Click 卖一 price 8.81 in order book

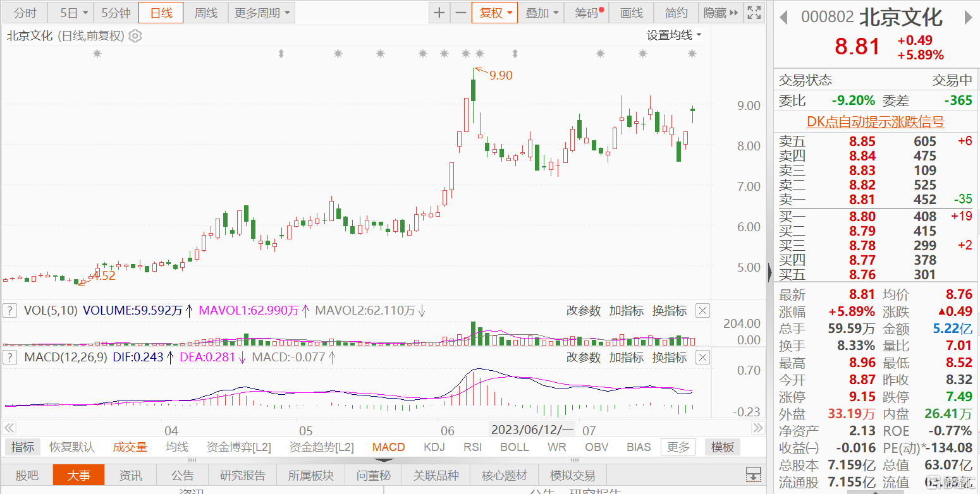862,200
